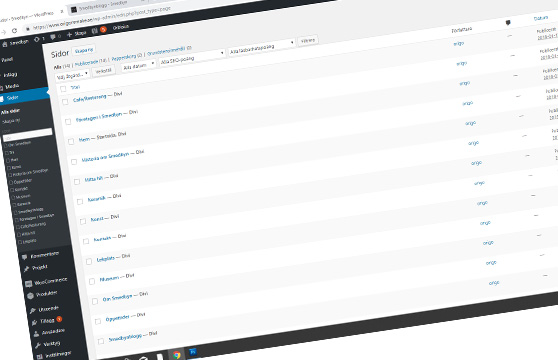Screen dimensions: 558x360
Task: Tick the checkbox for Hitta hit row
Action: (x=77, y=182)
